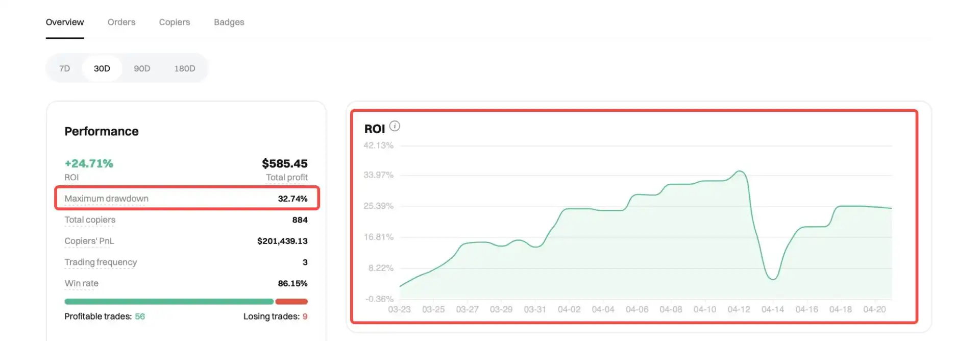Choose the 30D time range
980x341 pixels.
pyautogui.click(x=102, y=68)
